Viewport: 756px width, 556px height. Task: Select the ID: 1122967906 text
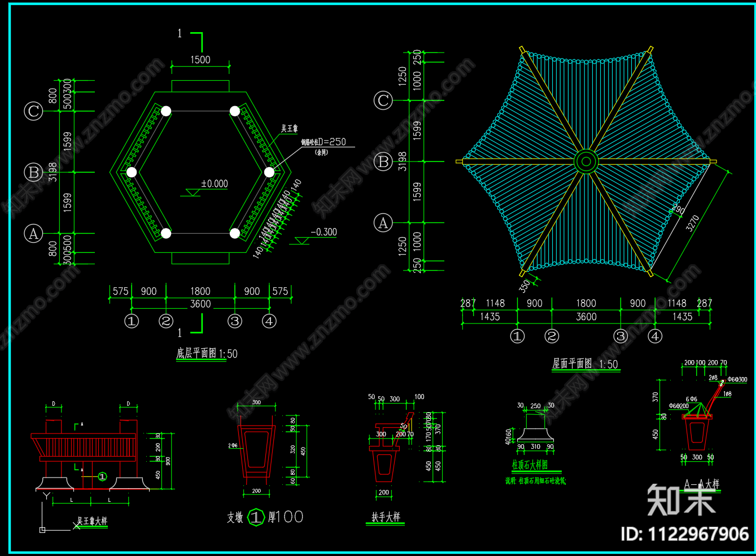click(x=685, y=534)
